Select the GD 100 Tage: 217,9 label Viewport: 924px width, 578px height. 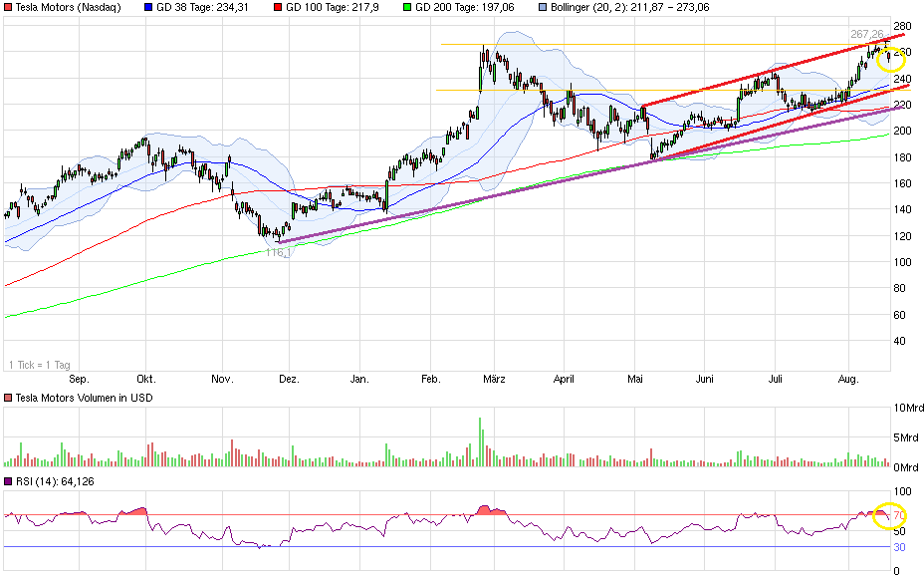coord(333,8)
